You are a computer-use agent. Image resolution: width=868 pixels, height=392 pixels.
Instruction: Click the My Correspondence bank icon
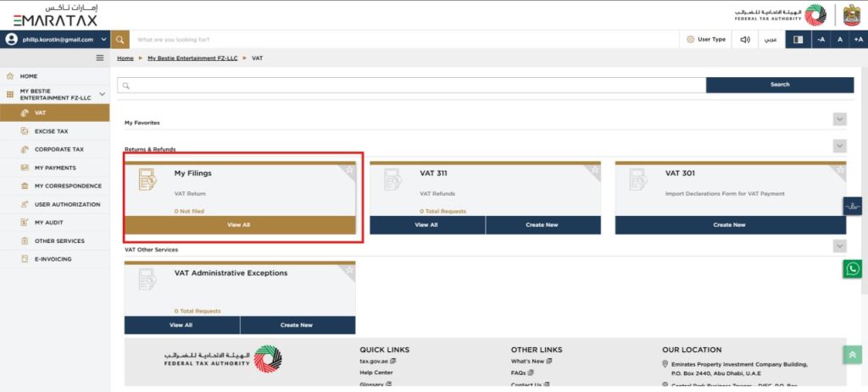25,185
